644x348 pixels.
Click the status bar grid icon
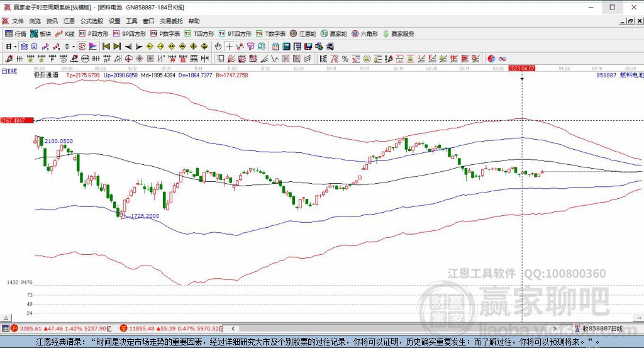[5, 328]
